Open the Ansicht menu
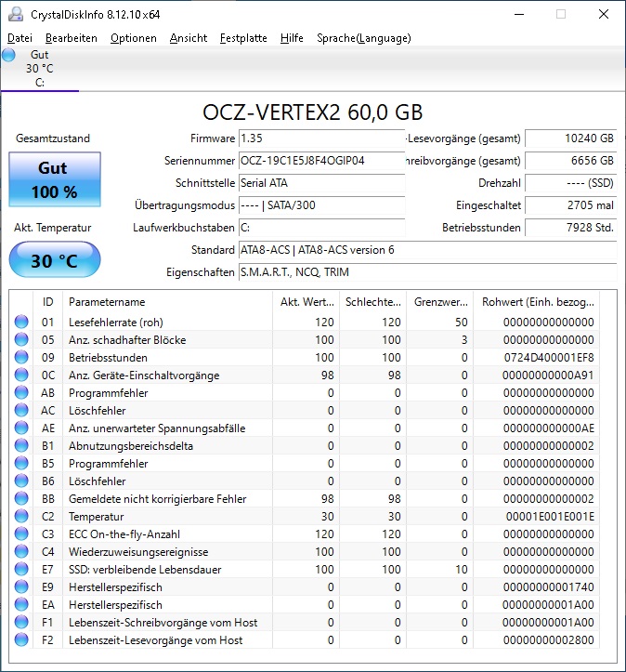Image resolution: width=626 pixels, height=672 pixels. pyautogui.click(x=188, y=38)
